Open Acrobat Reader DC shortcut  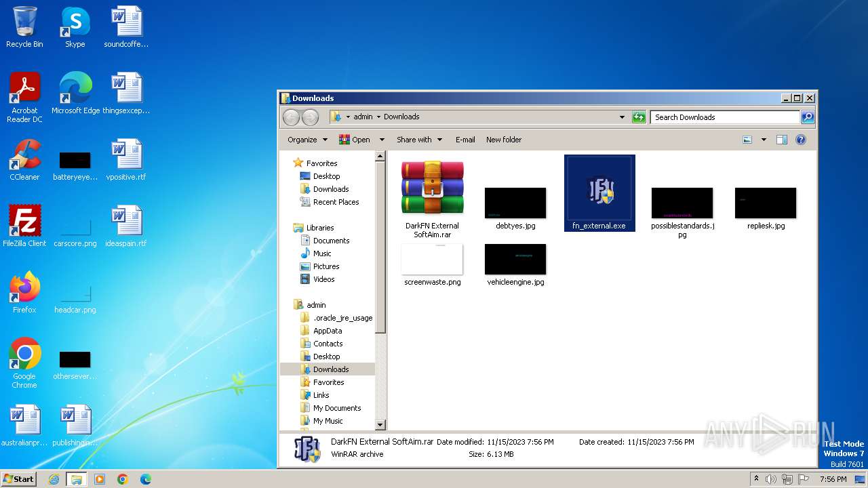click(x=24, y=98)
